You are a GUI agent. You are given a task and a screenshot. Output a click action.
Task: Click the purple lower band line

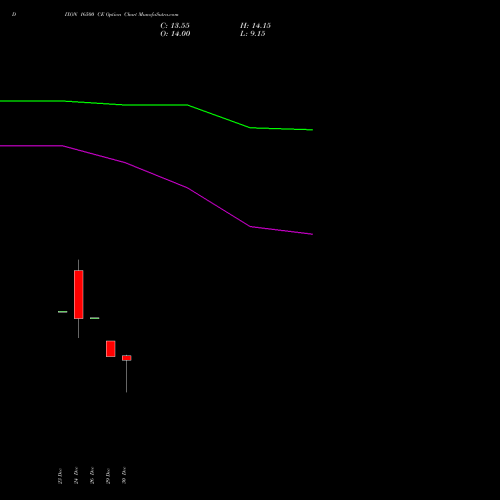[x=156, y=175]
